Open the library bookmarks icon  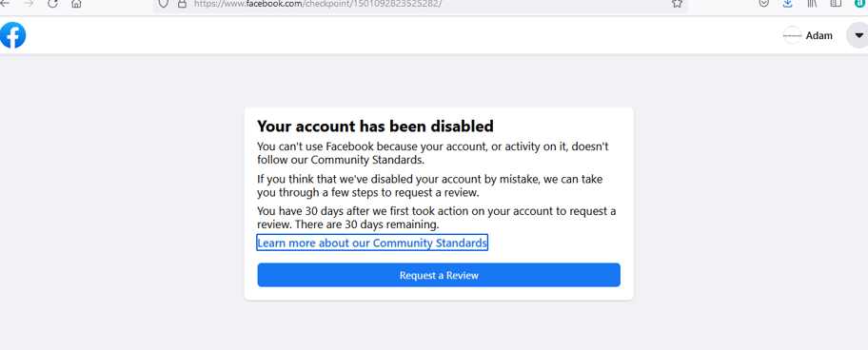tap(812, 3)
